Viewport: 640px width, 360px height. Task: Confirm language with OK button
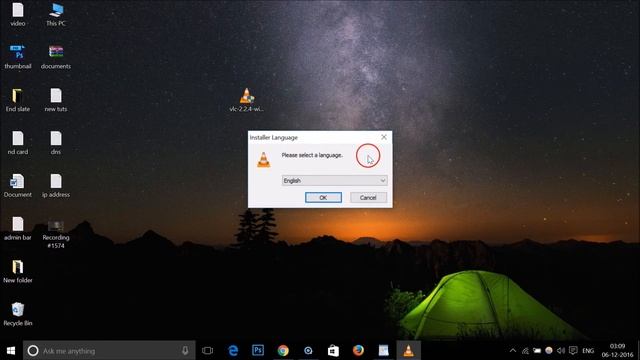tap(323, 198)
